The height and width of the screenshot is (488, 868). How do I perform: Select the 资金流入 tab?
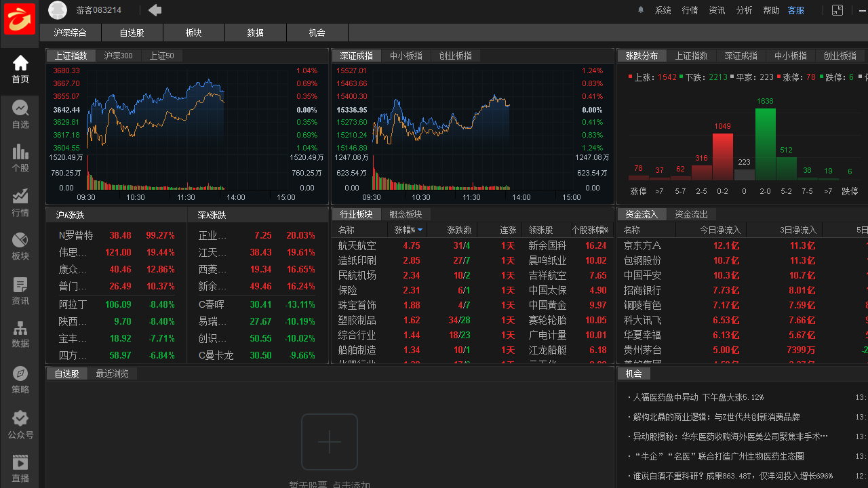click(642, 214)
